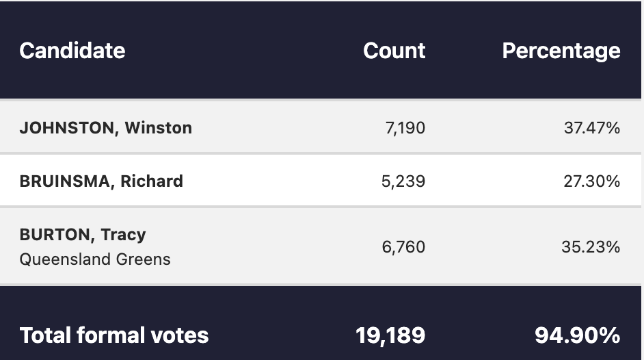Select candidate BRUINSMA, Richard
This screenshot has height=360, width=644.
tap(101, 181)
